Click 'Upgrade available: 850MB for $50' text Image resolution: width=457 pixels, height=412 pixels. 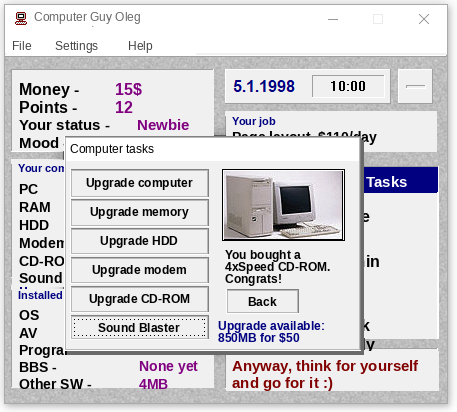point(271,332)
